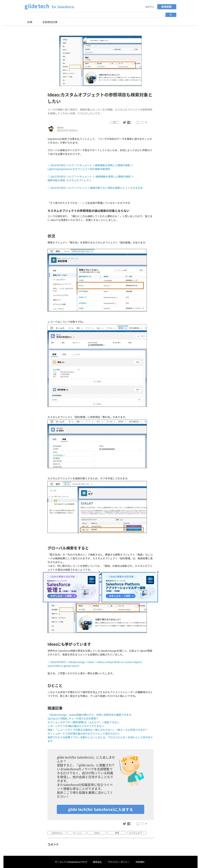Share on Facebook below article title
The width and height of the screenshot is (201, 868).
(129, 122)
